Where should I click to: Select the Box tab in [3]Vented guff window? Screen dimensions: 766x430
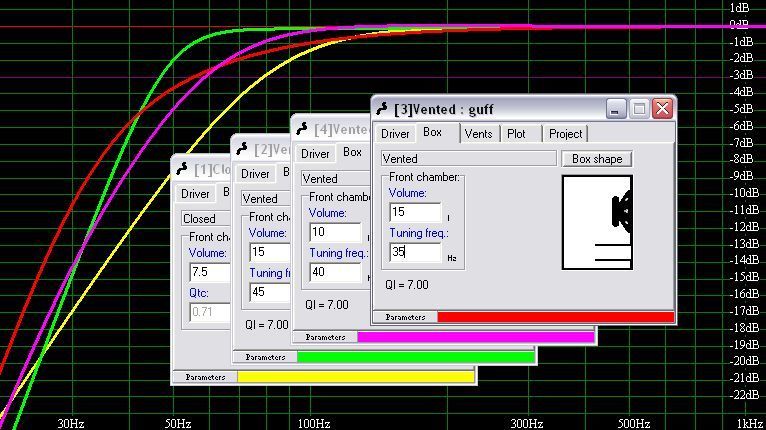pyautogui.click(x=432, y=132)
